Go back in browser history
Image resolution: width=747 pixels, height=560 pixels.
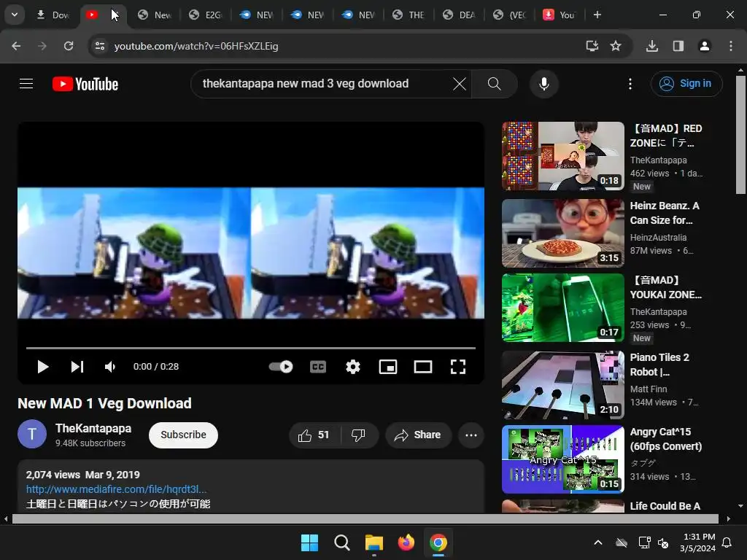[16, 46]
